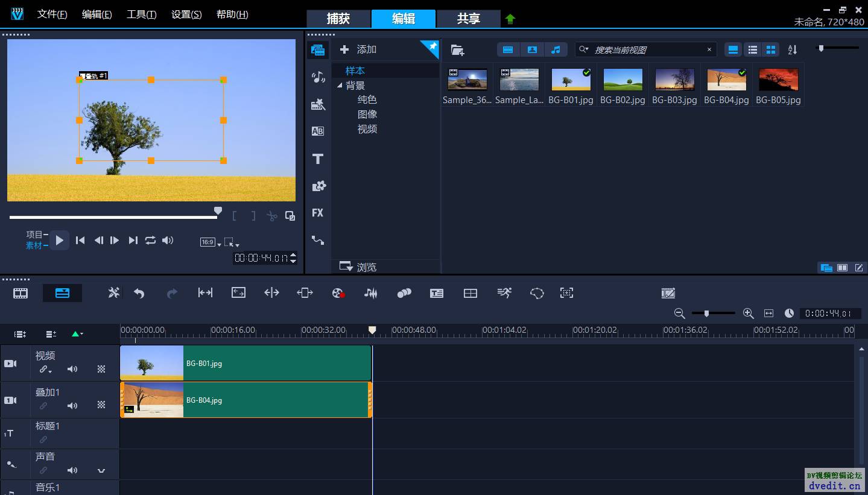This screenshot has height=495, width=868.
Task: Open the 文件(F) menu
Action: tap(52, 14)
